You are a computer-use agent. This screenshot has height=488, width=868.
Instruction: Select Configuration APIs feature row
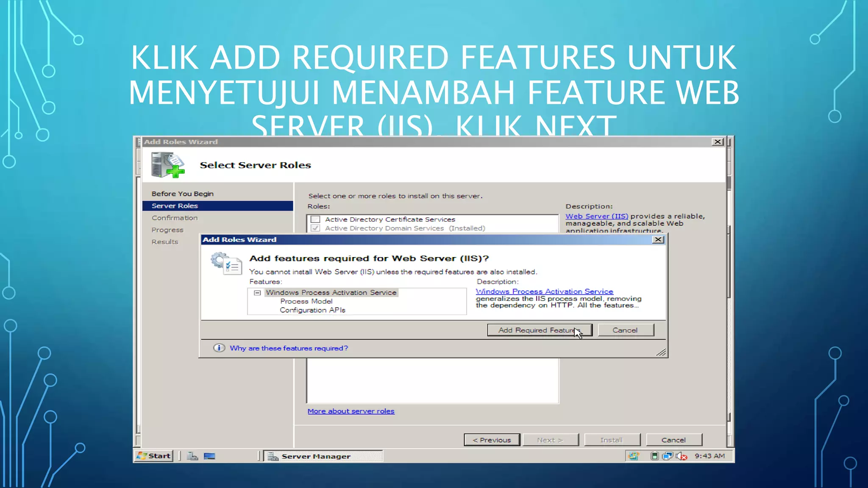pyautogui.click(x=312, y=310)
